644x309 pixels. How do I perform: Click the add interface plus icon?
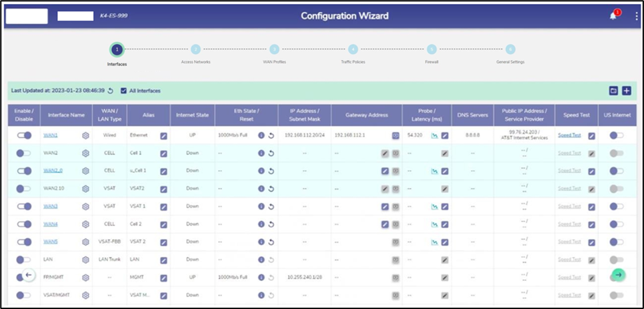coord(626,91)
